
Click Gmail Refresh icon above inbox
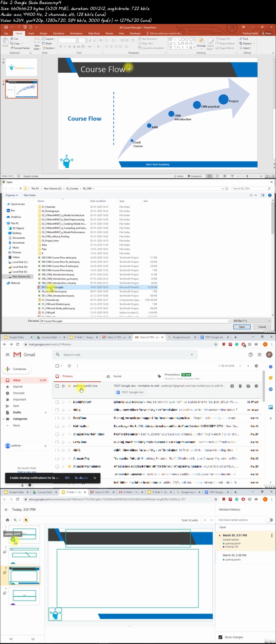(69, 366)
